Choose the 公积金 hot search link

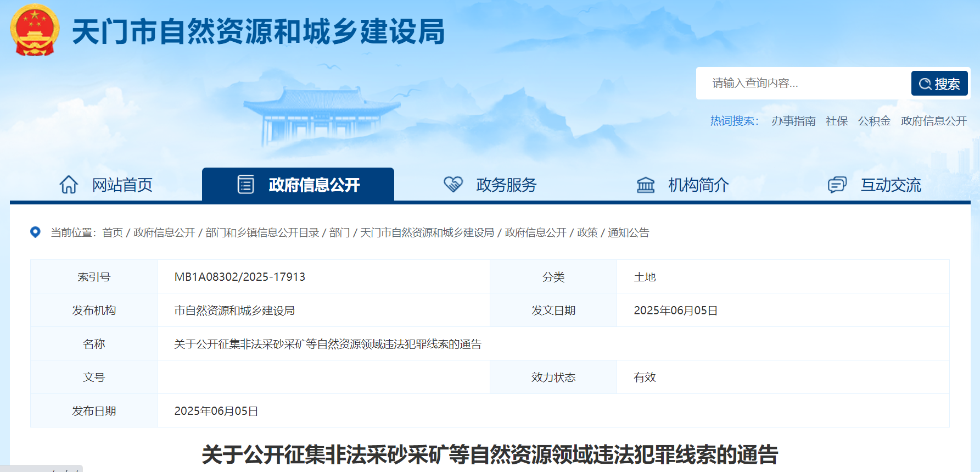[874, 121]
